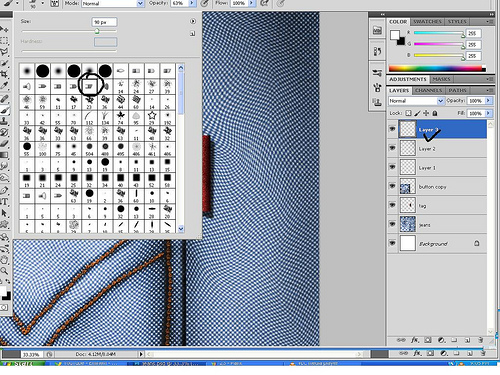Select the Path Selection arrow tool

4,213
